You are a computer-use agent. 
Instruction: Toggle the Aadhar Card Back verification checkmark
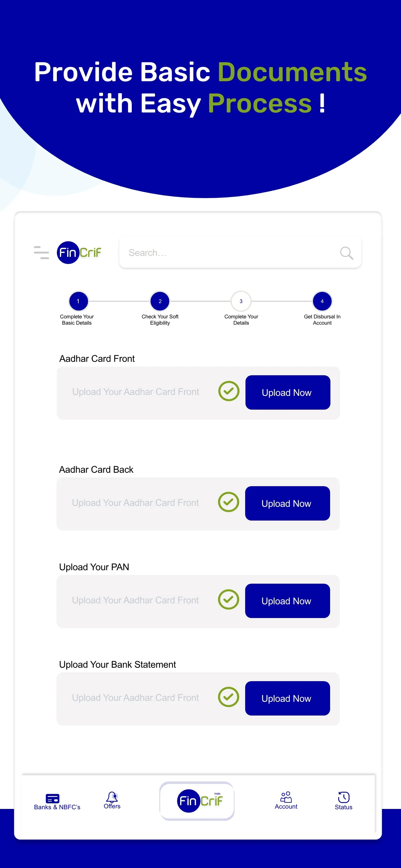[x=229, y=502]
